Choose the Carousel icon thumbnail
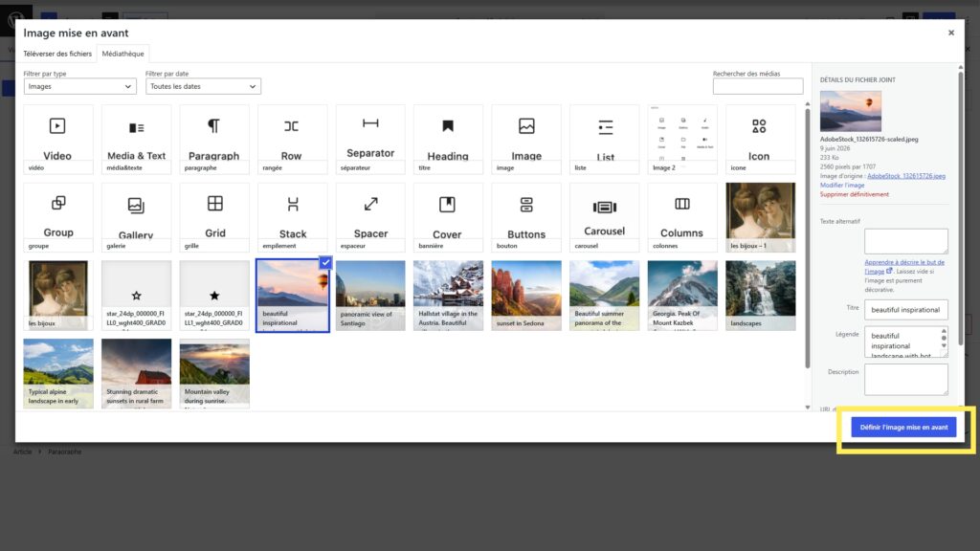Image resolution: width=980 pixels, height=551 pixels. (x=605, y=217)
